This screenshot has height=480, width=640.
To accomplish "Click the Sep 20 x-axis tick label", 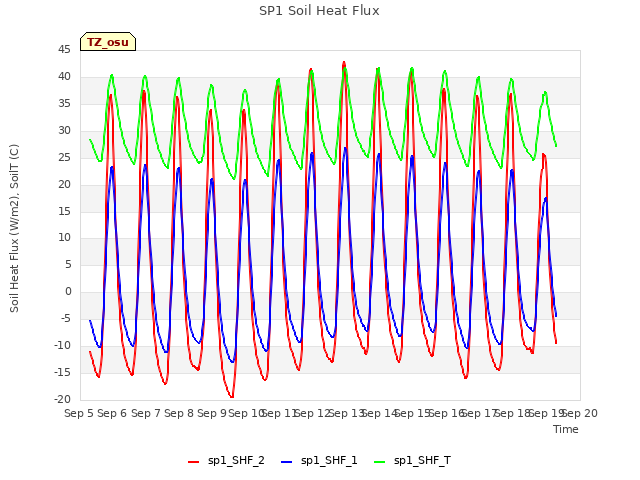I will tap(580, 413).
